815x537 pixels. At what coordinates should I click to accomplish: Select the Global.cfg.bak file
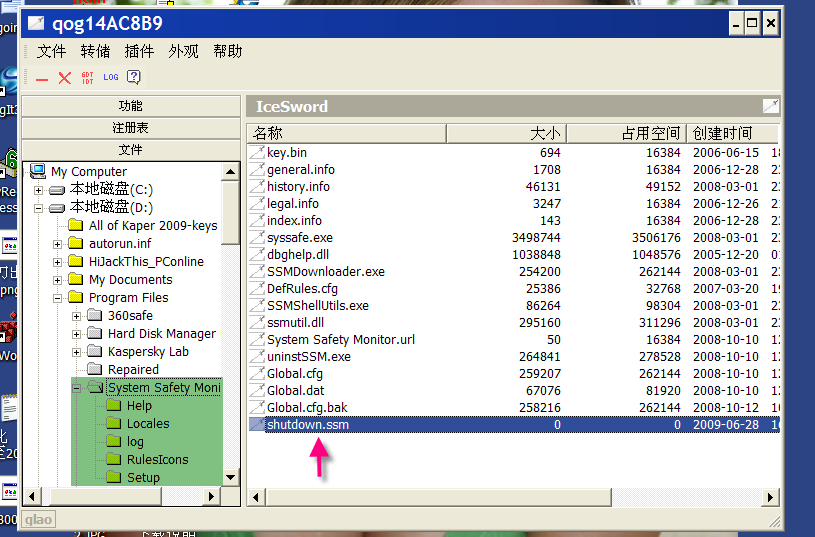(x=307, y=408)
